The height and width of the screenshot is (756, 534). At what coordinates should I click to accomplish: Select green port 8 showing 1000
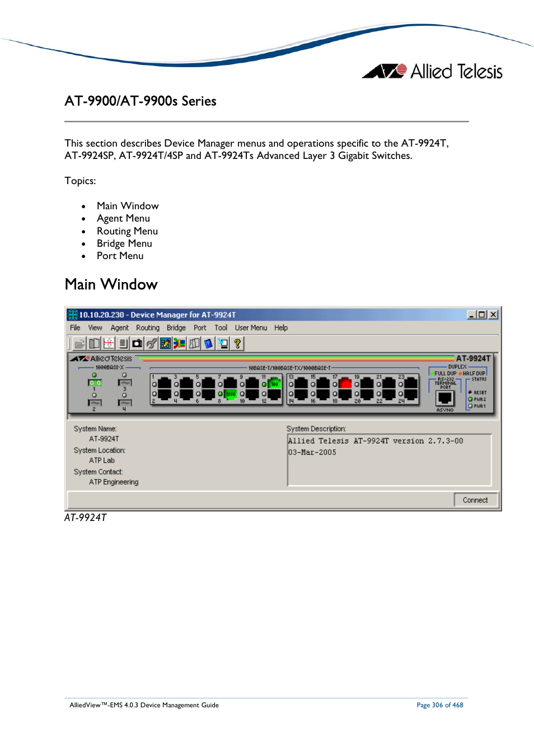[231, 395]
